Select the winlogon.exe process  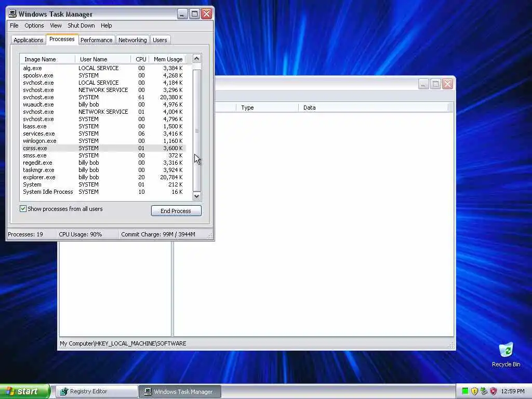point(103,141)
